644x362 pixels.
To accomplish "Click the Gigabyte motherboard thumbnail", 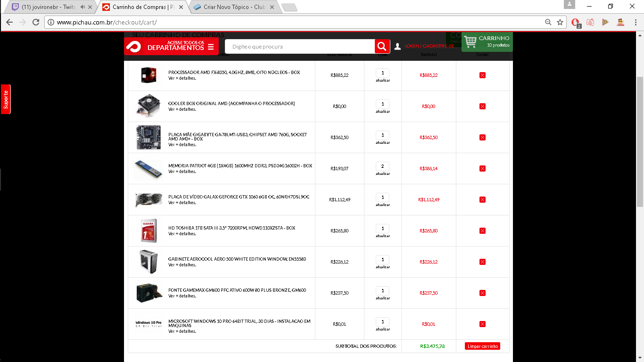I will [x=149, y=137].
